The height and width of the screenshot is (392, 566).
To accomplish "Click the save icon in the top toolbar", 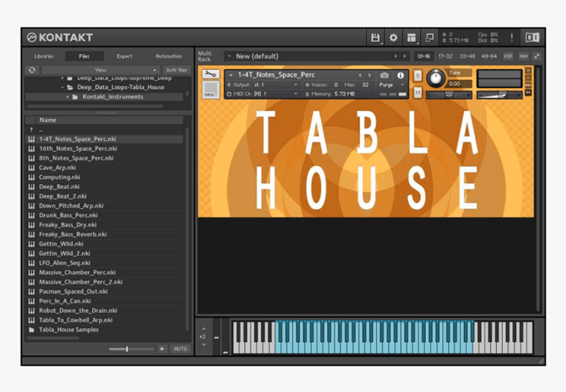I will click(375, 37).
